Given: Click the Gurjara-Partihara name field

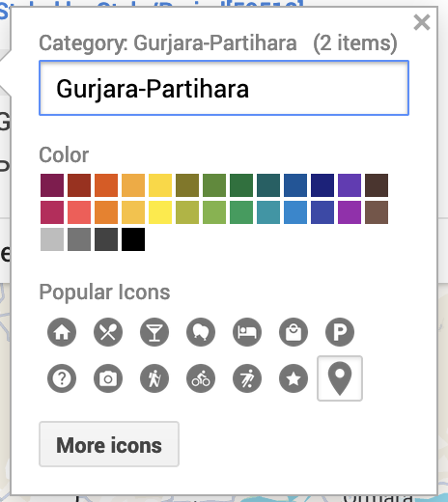Looking at the screenshot, I should (x=224, y=88).
